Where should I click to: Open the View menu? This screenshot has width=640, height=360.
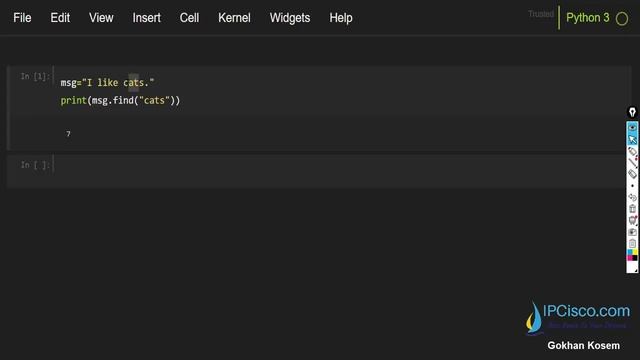(101, 18)
